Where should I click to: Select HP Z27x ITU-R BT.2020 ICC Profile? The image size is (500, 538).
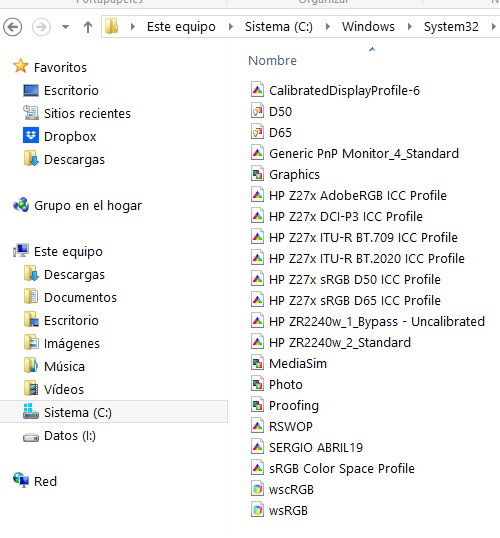coord(367,258)
